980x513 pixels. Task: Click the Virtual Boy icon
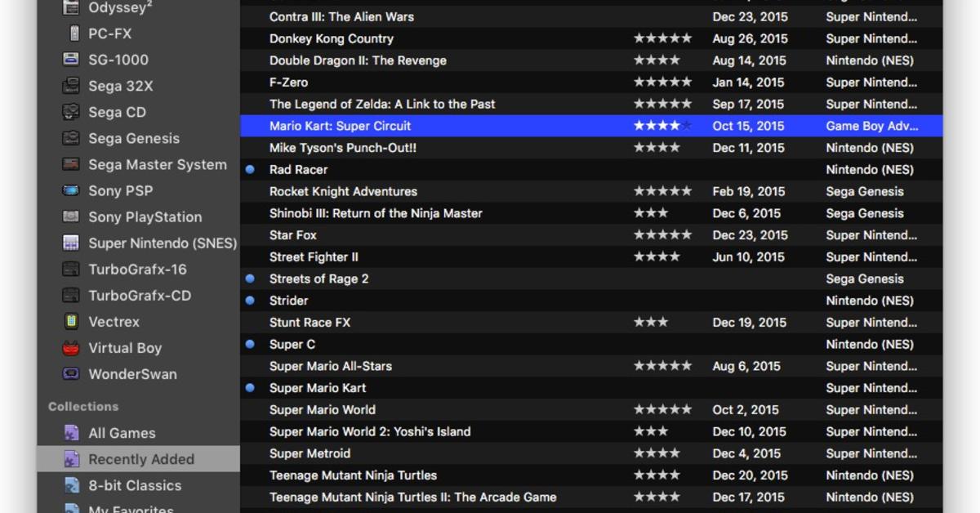pyautogui.click(x=73, y=347)
